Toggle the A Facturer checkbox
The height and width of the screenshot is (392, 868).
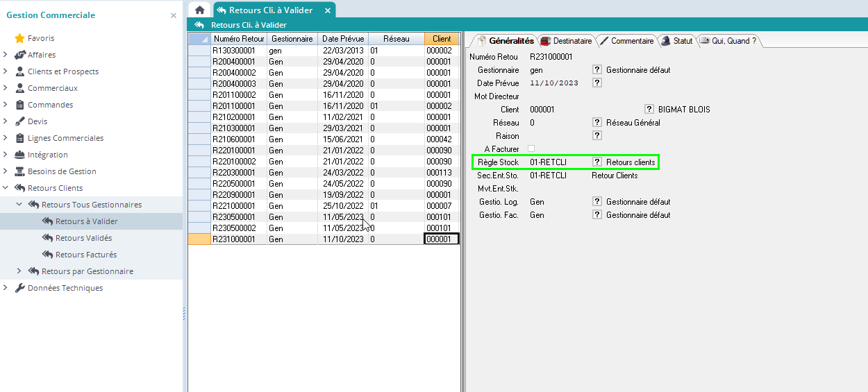[531, 148]
